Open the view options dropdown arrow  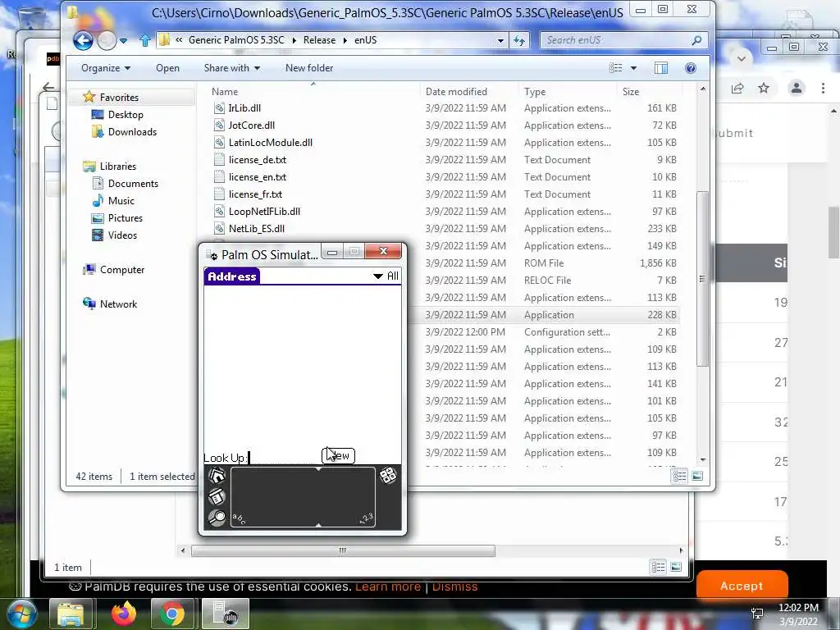coord(634,68)
